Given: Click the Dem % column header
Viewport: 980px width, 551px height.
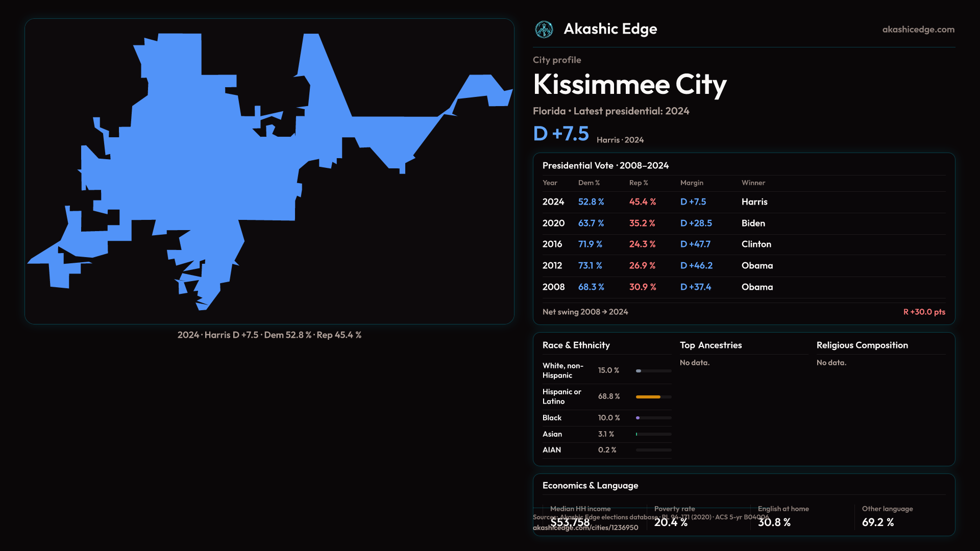Looking at the screenshot, I should [589, 183].
